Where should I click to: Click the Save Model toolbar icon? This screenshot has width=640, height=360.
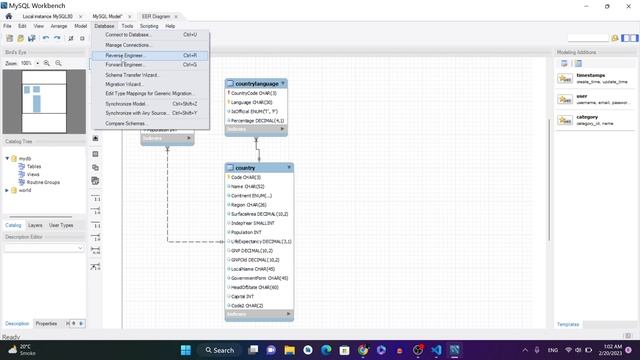tap(31, 38)
